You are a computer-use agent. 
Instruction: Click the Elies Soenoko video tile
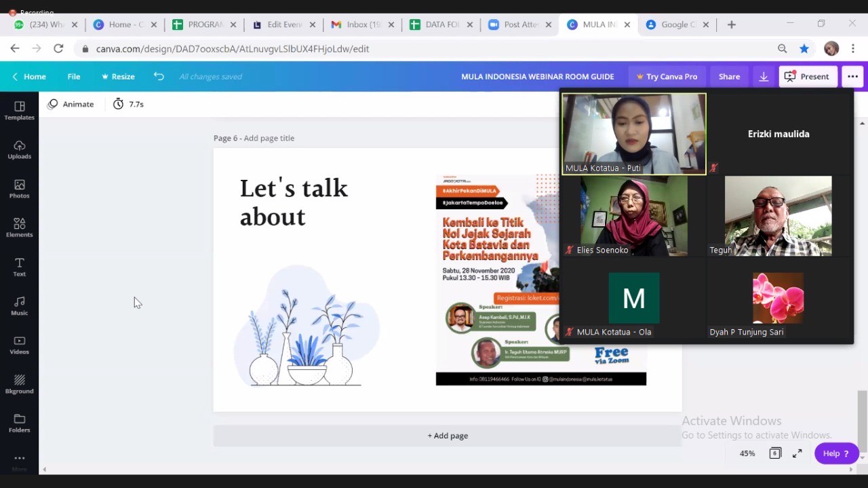[634, 216]
